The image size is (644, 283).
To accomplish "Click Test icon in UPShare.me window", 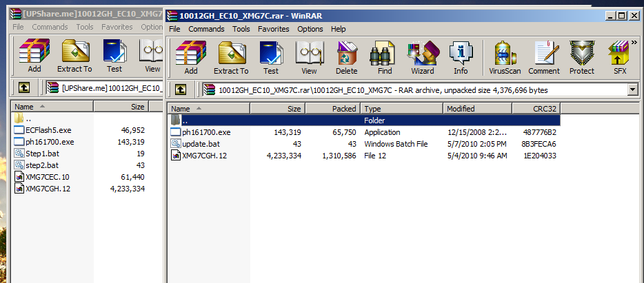I will tap(114, 56).
